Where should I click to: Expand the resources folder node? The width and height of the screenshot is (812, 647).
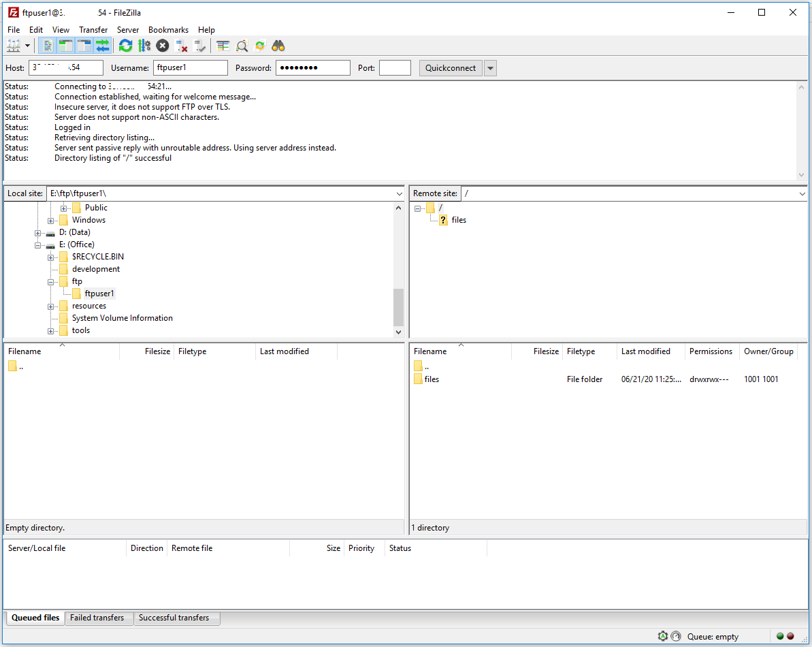click(x=51, y=306)
